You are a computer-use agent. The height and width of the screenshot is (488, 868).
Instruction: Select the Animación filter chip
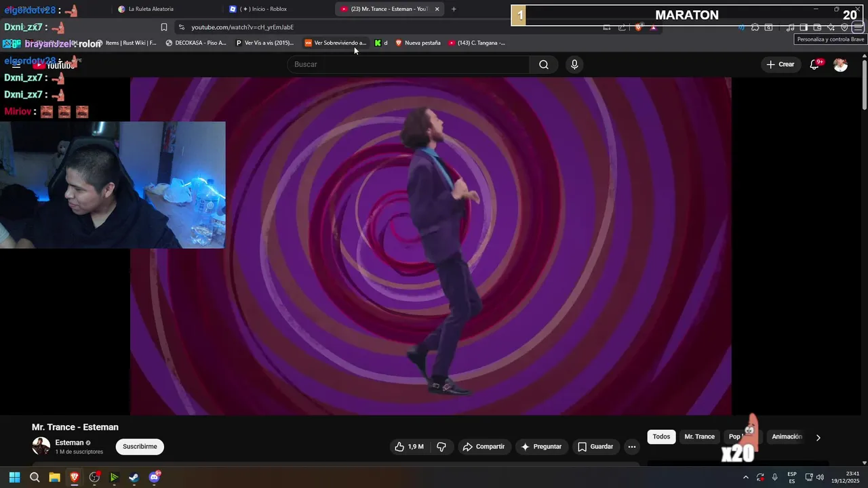pos(787,437)
